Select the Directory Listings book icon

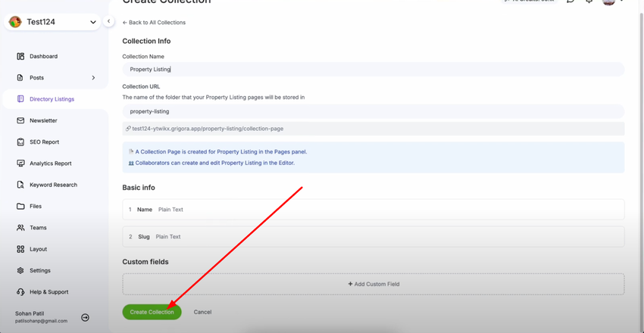[x=20, y=99]
